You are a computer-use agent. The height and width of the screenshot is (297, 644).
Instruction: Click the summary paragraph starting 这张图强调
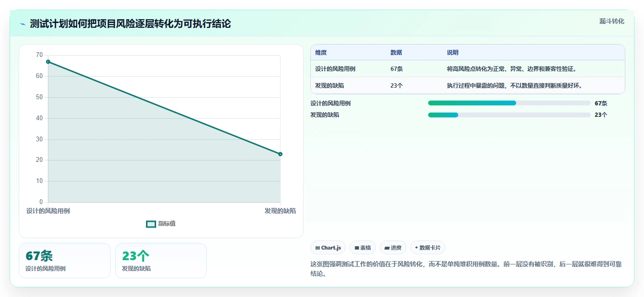[x=466, y=269]
